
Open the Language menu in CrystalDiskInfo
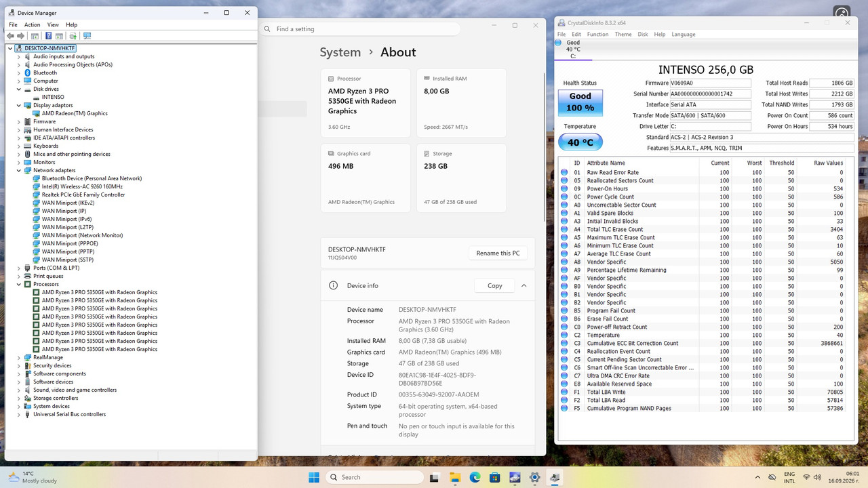(684, 34)
